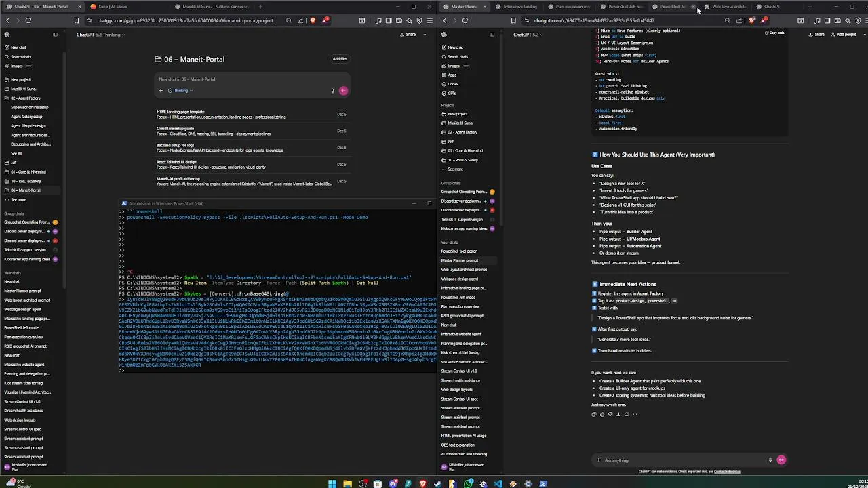Open the React Tailwind UI design chat
Screen dimensions: 868x488
tap(252, 165)
